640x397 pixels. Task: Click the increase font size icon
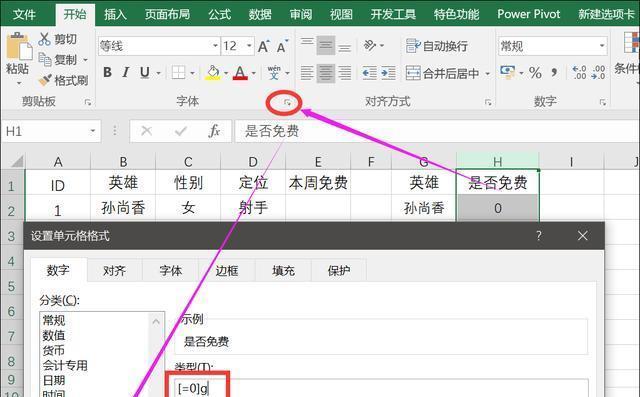264,46
